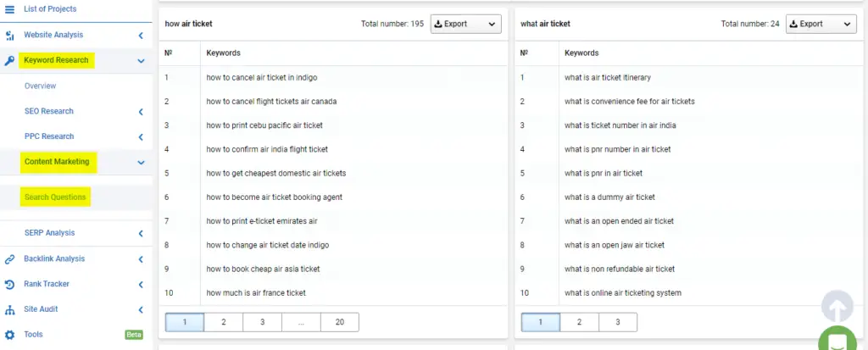The image size is (868, 350).
Task: Expand the PPC Research submenu
Action: 141,136
